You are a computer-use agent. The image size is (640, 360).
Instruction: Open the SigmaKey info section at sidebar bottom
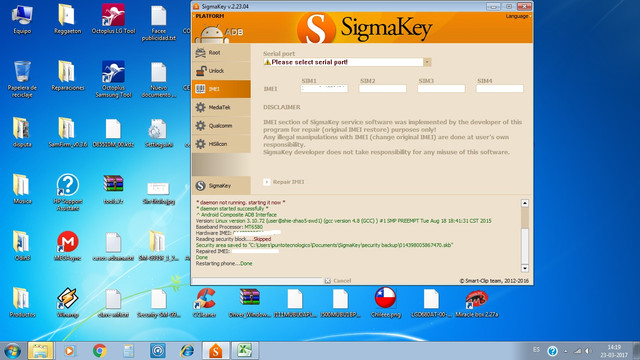coord(221,186)
